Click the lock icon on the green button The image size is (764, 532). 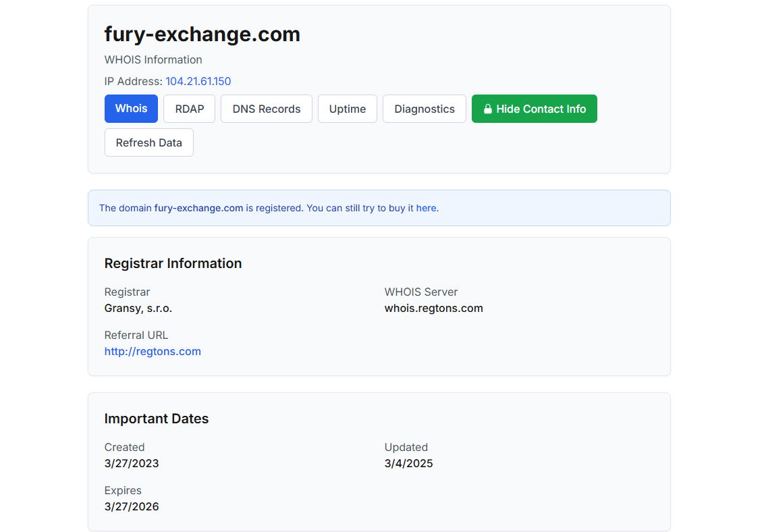tap(487, 109)
